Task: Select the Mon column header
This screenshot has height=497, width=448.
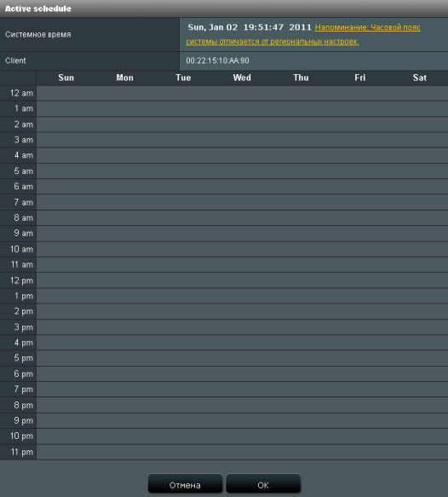Action: pos(124,78)
